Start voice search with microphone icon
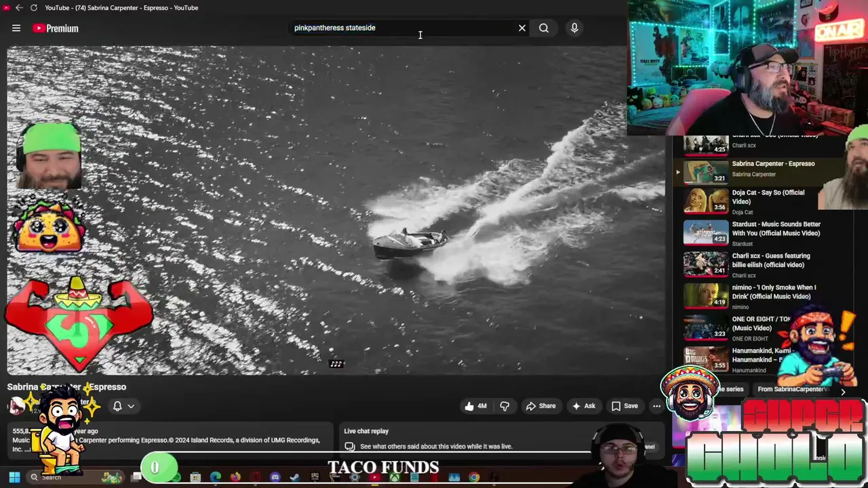 pyautogui.click(x=574, y=28)
